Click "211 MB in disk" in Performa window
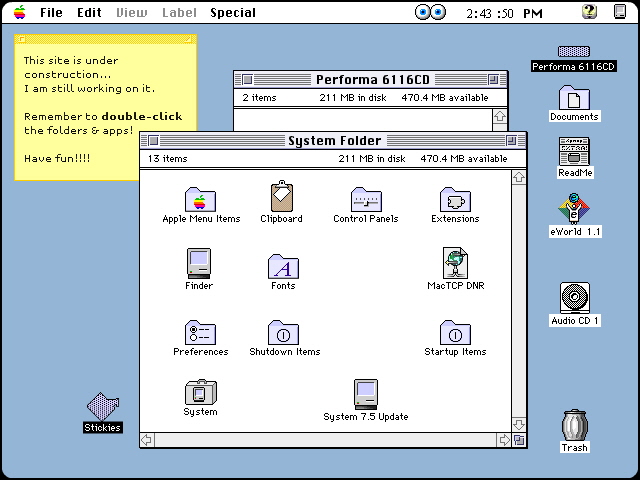 353,98
